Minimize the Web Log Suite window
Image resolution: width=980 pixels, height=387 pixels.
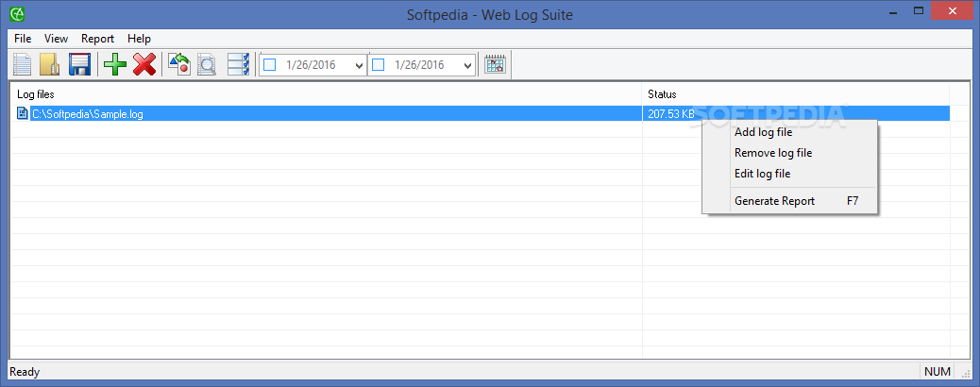(x=891, y=10)
